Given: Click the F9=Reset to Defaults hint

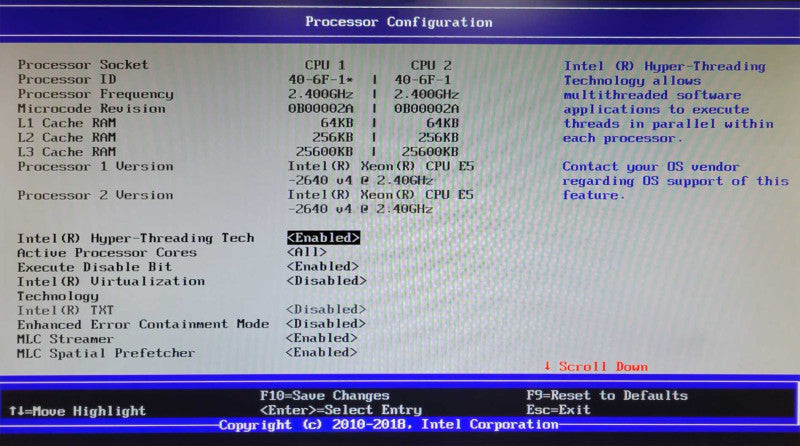Looking at the screenshot, I should pyautogui.click(x=607, y=395).
